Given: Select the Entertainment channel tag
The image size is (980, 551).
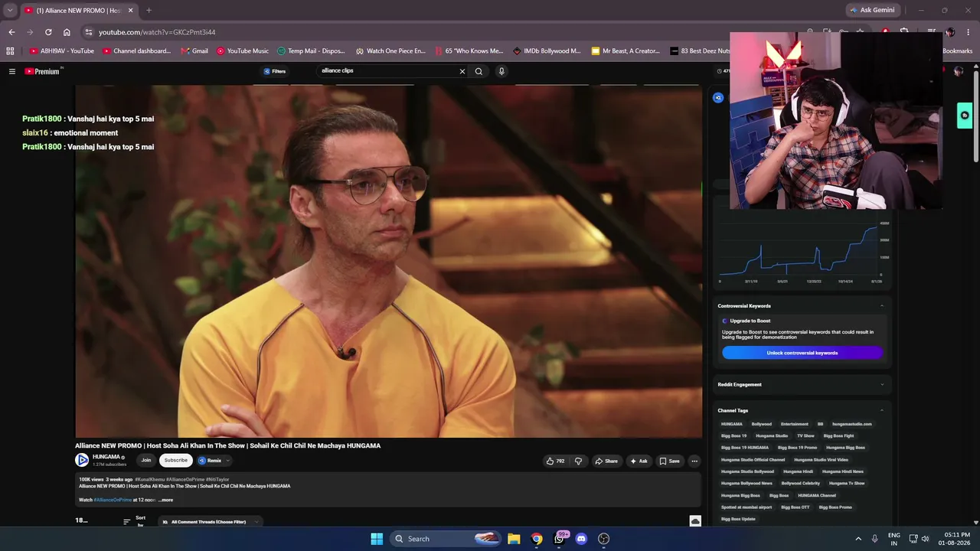Looking at the screenshot, I should [795, 424].
